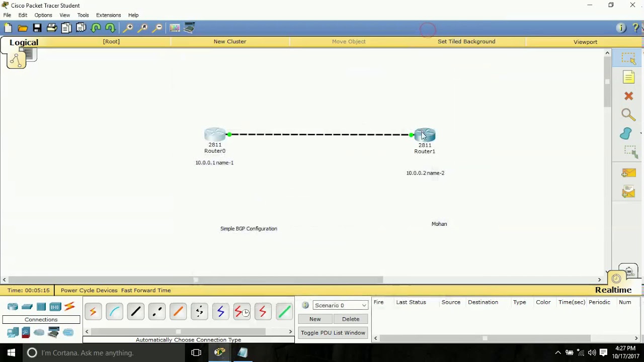Pick the dotted Phone cable
644x362 pixels.
pyautogui.click(x=199, y=312)
